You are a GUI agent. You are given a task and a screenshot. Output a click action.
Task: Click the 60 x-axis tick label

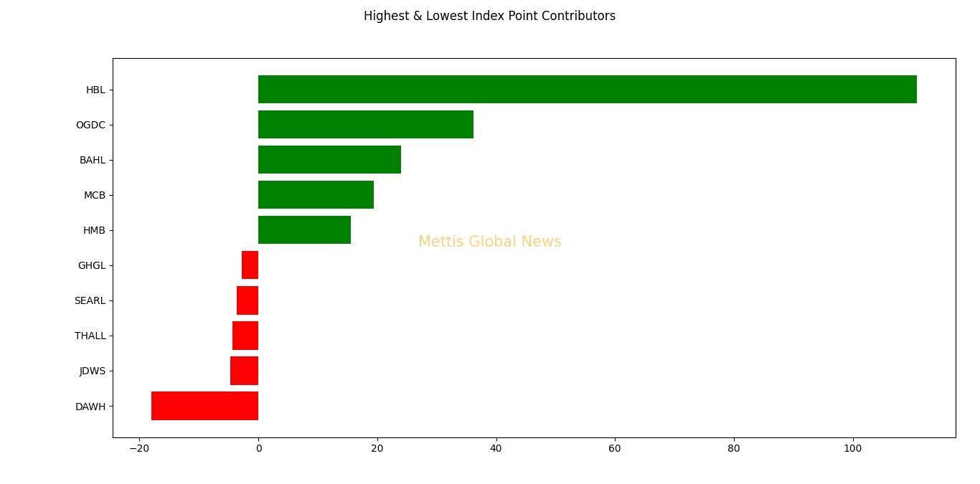click(615, 449)
